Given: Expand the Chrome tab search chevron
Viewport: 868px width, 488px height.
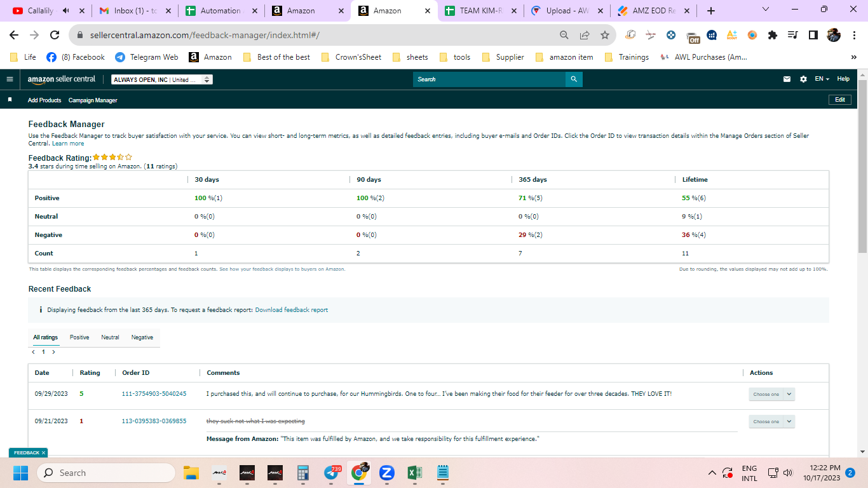Looking at the screenshot, I should click(765, 10).
